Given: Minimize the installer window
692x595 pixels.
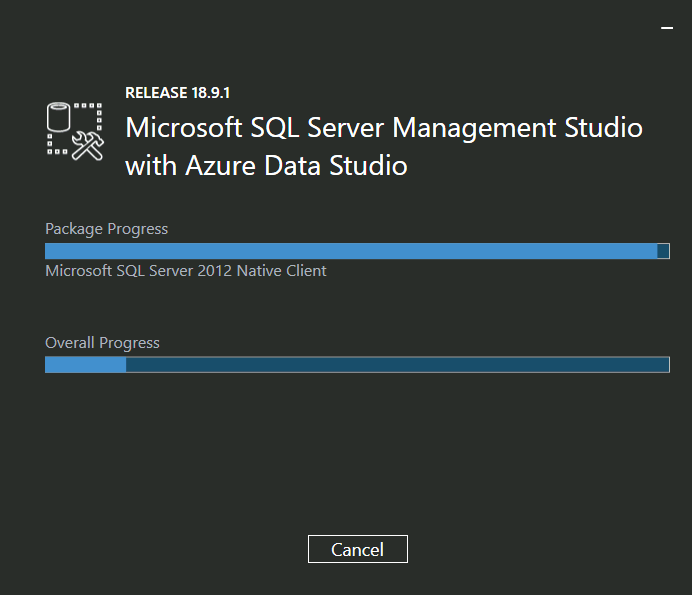Looking at the screenshot, I should tap(667, 28).
